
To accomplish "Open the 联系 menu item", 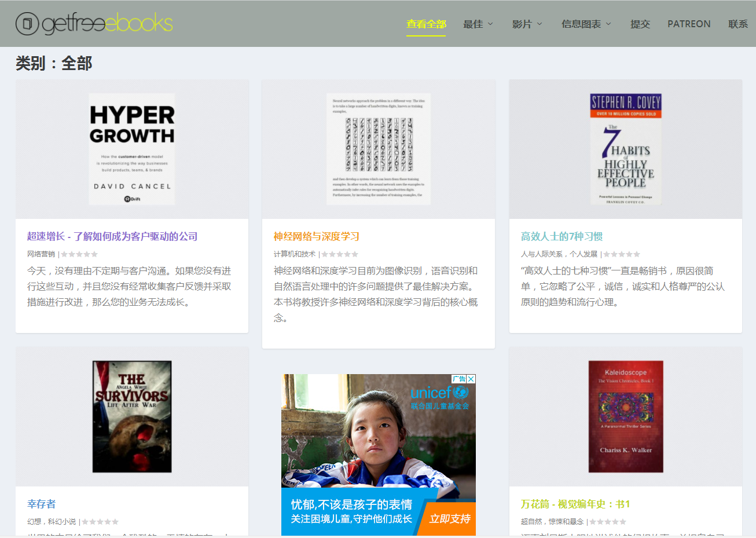I will pos(738,24).
